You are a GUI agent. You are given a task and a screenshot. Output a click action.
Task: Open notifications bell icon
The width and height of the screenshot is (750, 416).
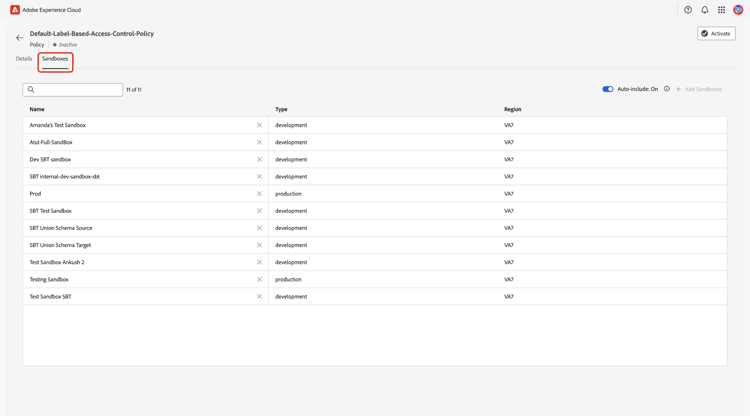(x=705, y=10)
